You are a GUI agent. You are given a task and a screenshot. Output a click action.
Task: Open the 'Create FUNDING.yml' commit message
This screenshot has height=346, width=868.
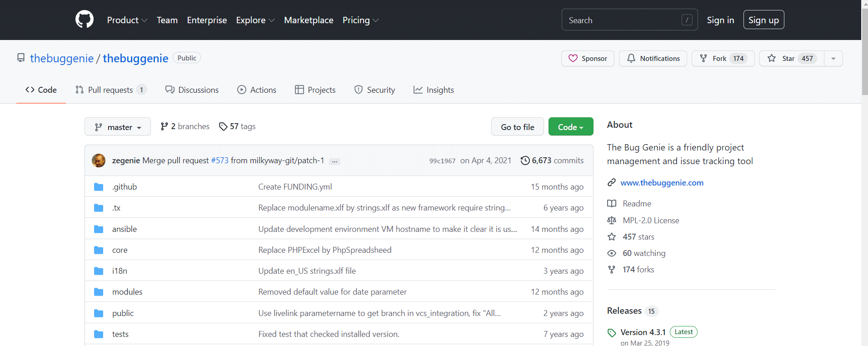tap(295, 187)
